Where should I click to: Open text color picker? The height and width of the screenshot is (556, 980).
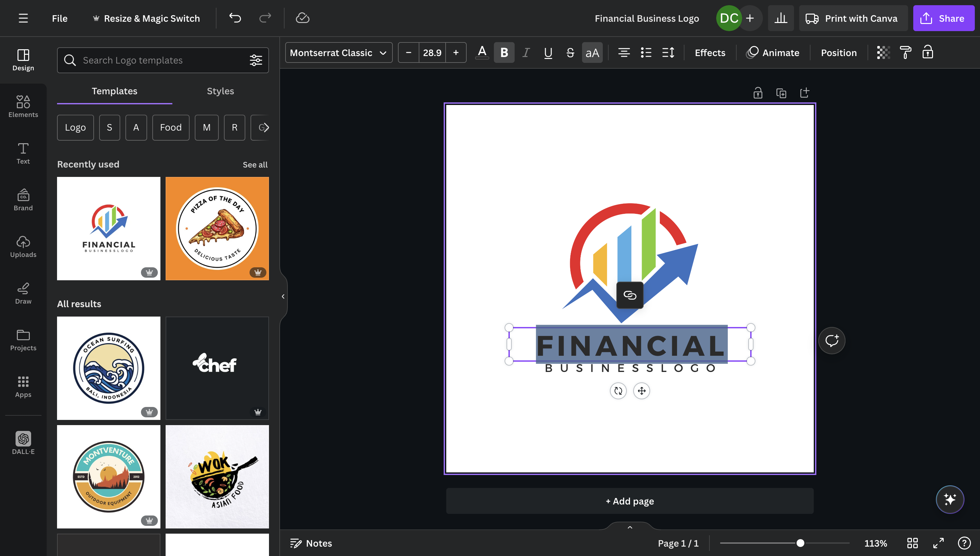[482, 52]
